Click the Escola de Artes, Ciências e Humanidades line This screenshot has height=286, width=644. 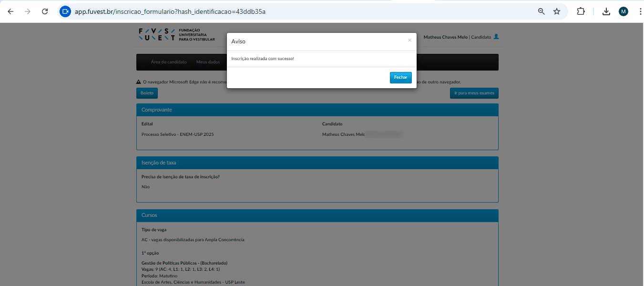[193, 282]
